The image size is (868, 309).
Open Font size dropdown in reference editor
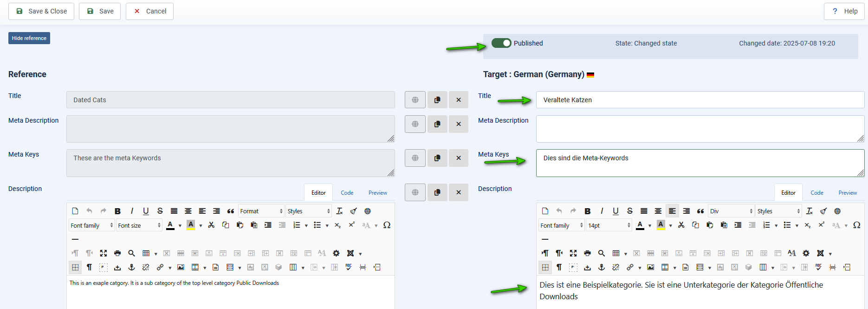pos(139,225)
